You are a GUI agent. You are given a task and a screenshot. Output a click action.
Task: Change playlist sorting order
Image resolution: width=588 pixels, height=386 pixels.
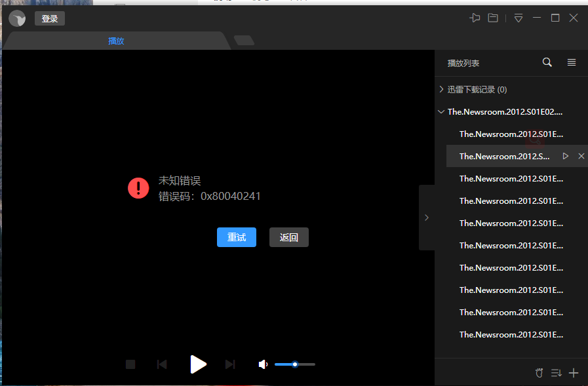(556, 372)
